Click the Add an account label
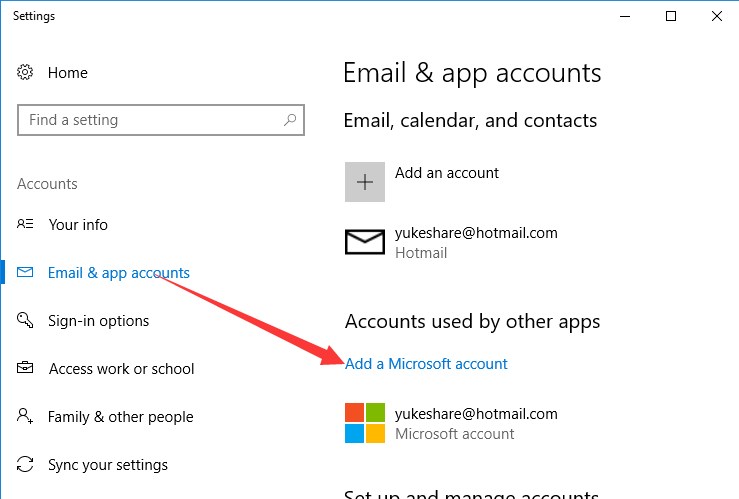The width and height of the screenshot is (739, 499). pos(447,173)
